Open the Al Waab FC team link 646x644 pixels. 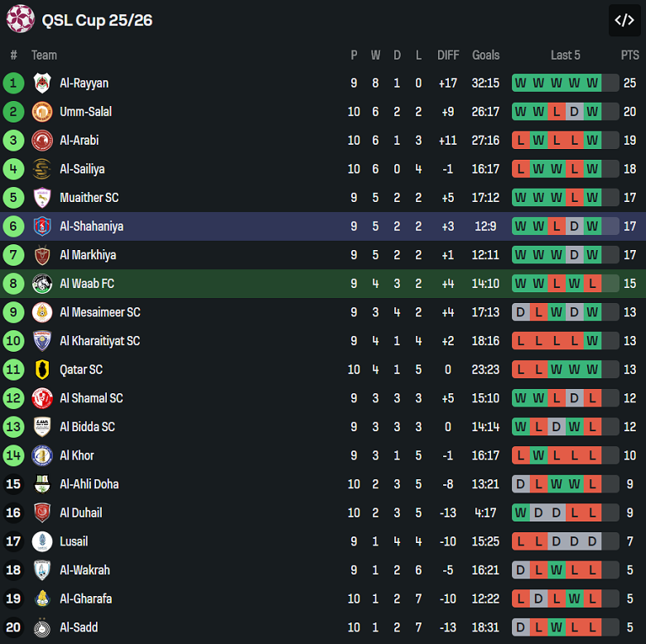[x=87, y=284]
